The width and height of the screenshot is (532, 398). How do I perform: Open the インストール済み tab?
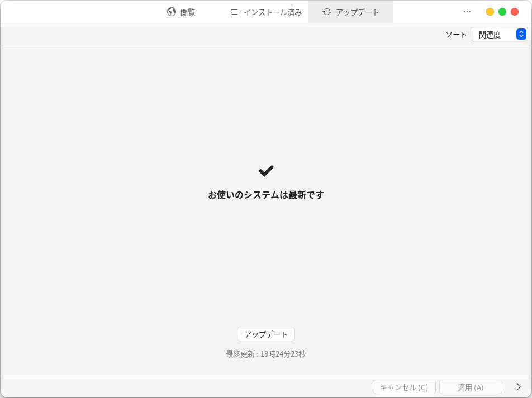point(272,12)
